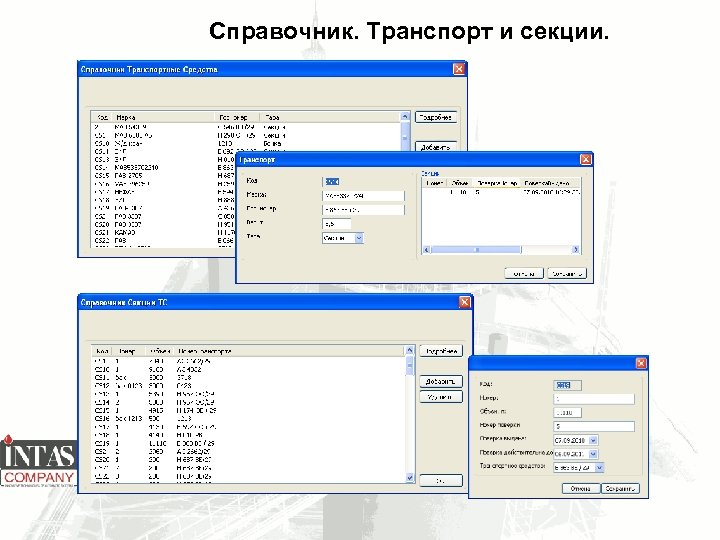Click the Объем field in section dialog

click(568, 412)
